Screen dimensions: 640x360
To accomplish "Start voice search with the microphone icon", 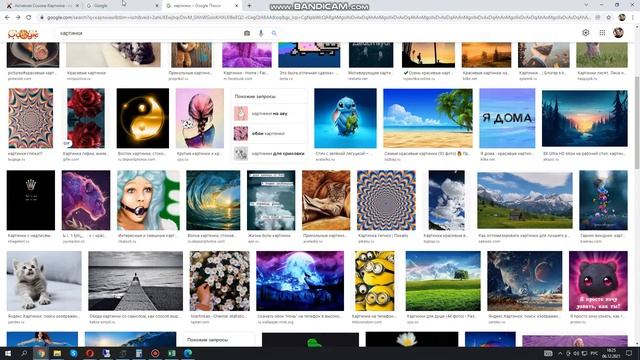I will (261, 33).
